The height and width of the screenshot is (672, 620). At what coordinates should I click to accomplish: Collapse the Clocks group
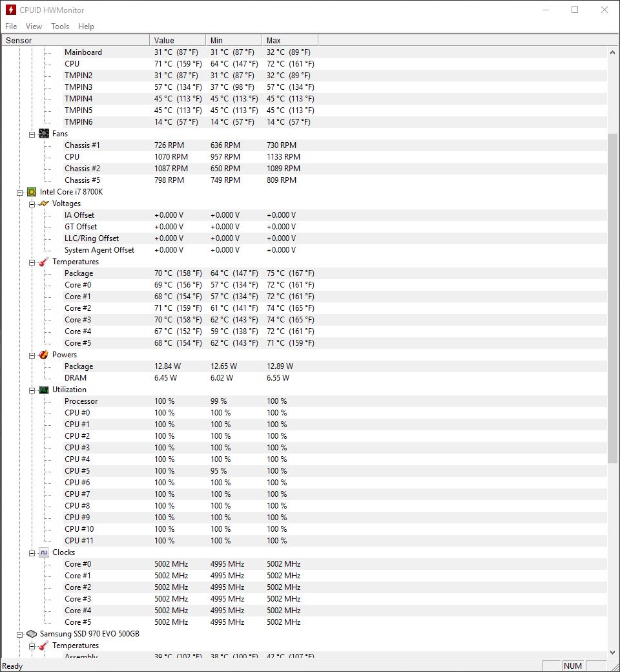[32, 553]
